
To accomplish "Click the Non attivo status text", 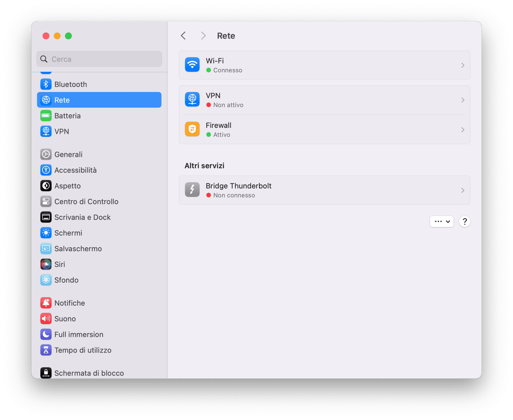I will (228, 105).
